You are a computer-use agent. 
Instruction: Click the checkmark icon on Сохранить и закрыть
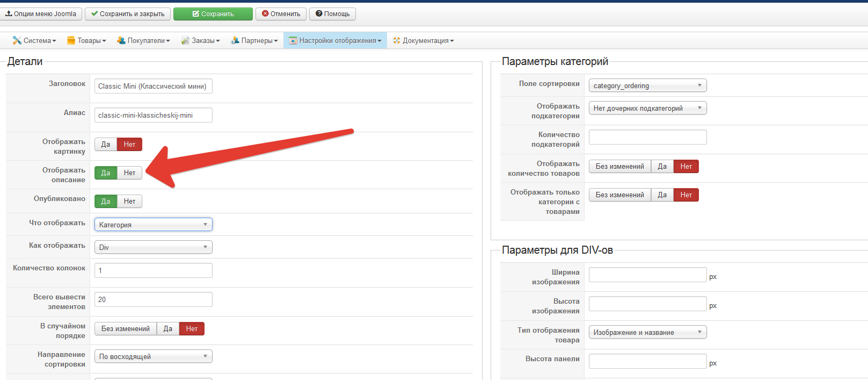tap(94, 13)
